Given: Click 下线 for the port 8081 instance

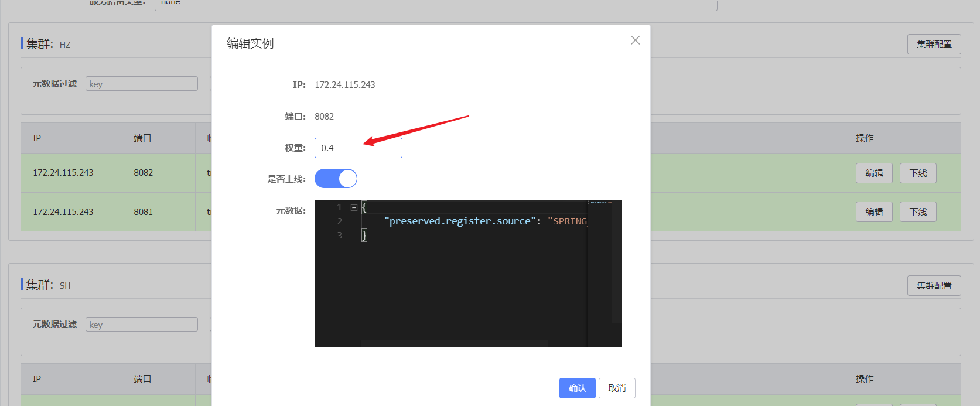Looking at the screenshot, I should [918, 212].
